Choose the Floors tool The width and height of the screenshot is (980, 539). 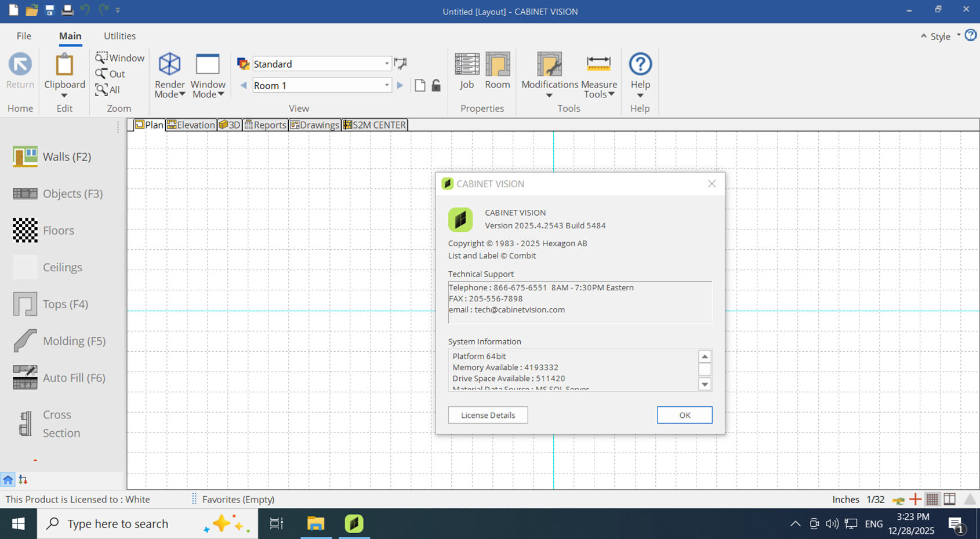point(43,231)
